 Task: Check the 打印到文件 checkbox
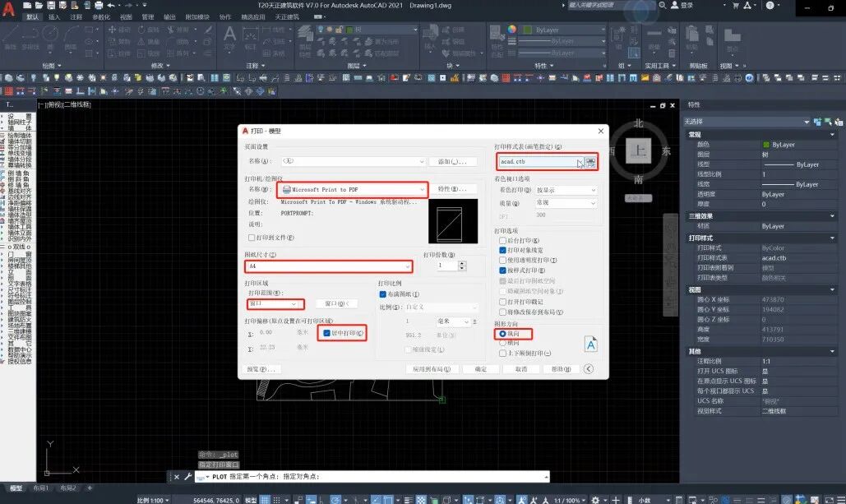pyautogui.click(x=252, y=238)
